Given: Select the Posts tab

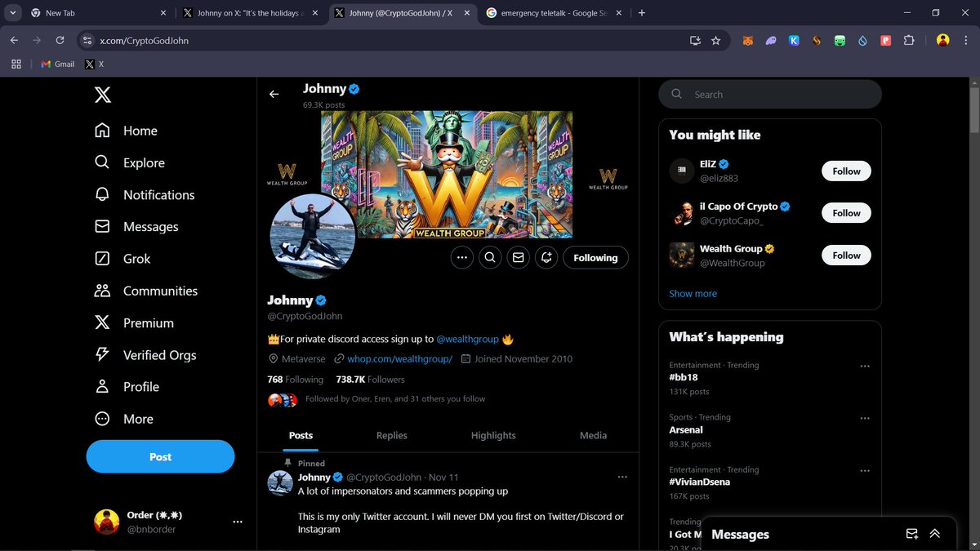Looking at the screenshot, I should tap(301, 435).
